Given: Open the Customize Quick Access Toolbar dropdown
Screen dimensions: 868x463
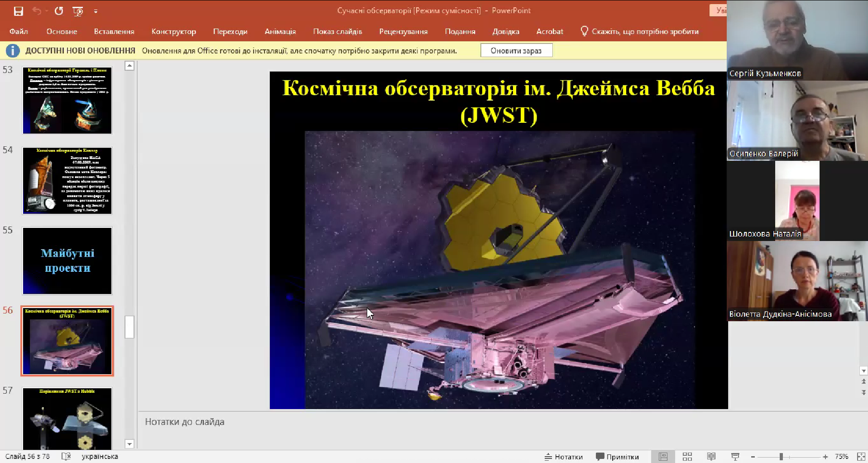Looking at the screenshot, I should [x=96, y=11].
